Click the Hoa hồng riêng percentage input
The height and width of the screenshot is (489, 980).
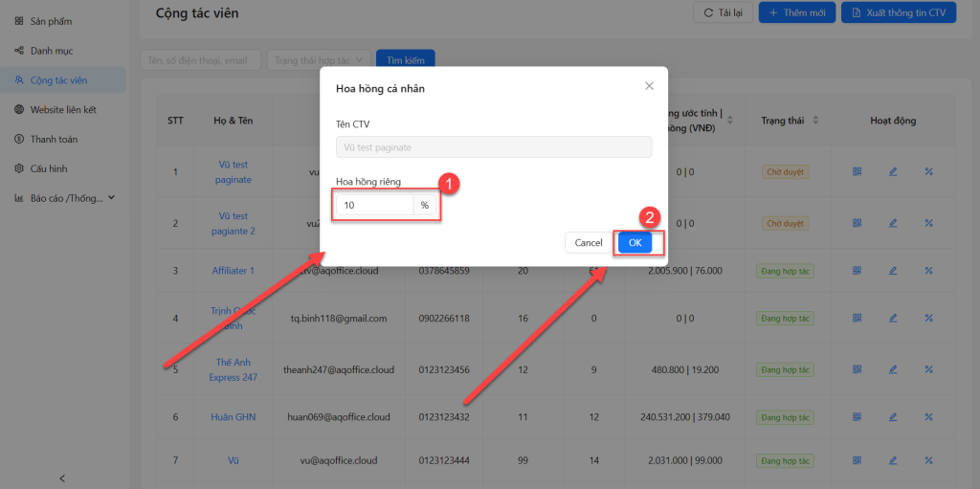(x=373, y=205)
